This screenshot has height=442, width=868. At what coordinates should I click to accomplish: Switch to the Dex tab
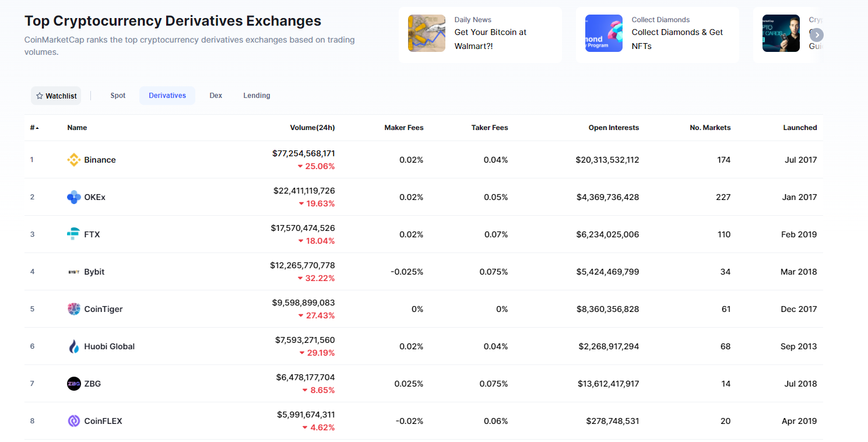pyautogui.click(x=216, y=96)
